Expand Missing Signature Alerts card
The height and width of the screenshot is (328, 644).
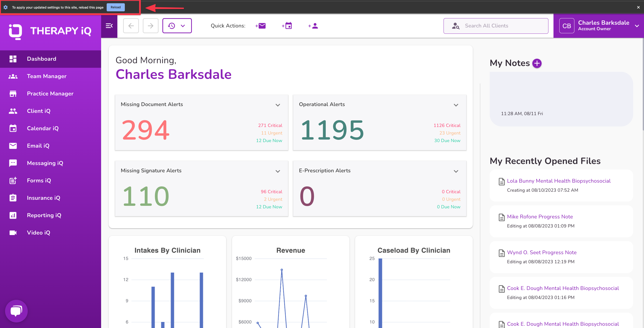click(278, 171)
